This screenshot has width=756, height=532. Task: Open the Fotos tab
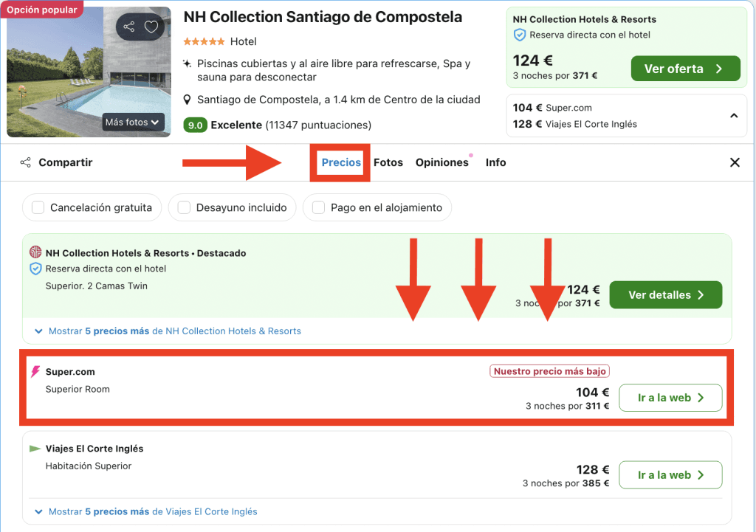388,162
